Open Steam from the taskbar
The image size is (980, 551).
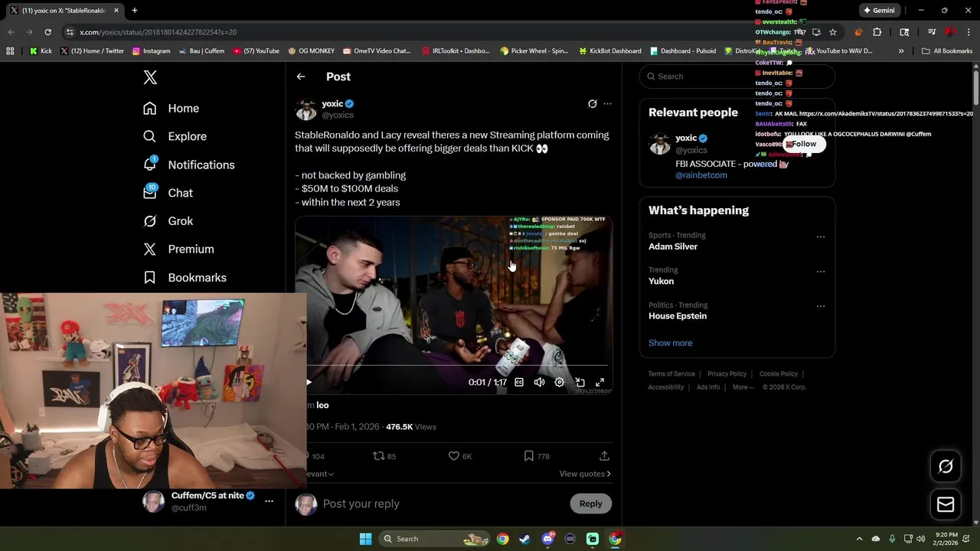(524, 539)
